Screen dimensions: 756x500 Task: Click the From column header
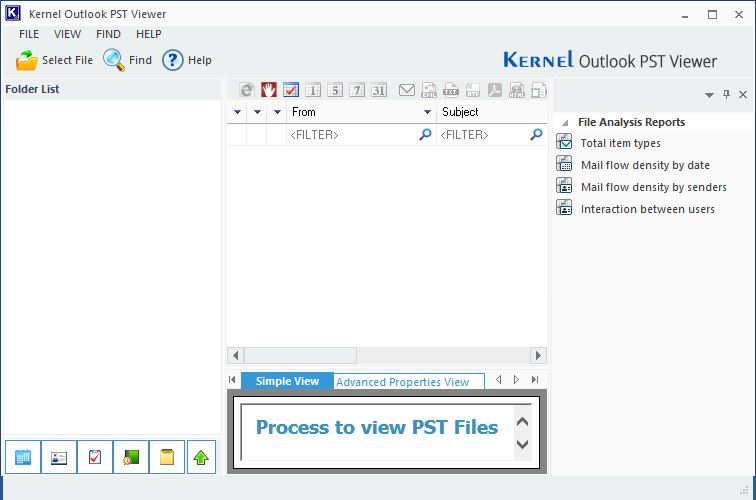361,112
